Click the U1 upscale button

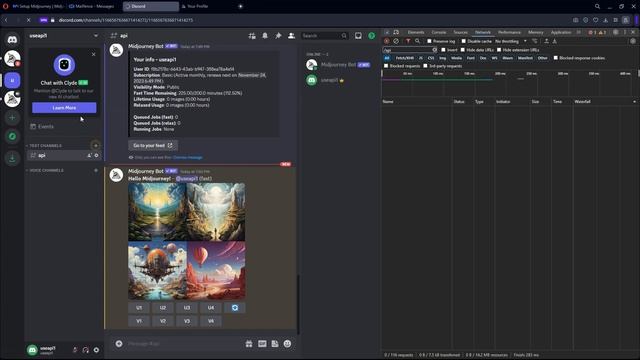[139, 308]
